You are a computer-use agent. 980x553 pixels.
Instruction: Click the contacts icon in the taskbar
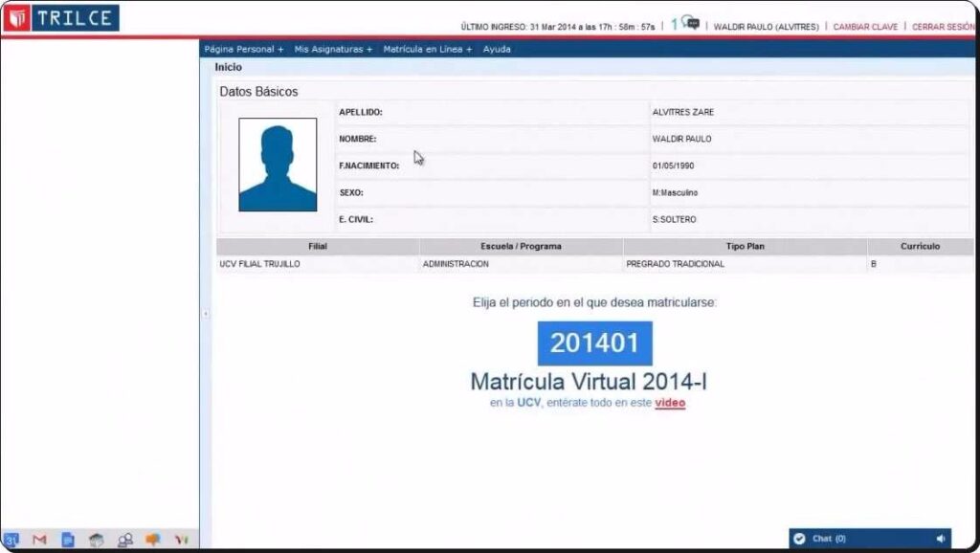pos(124,540)
